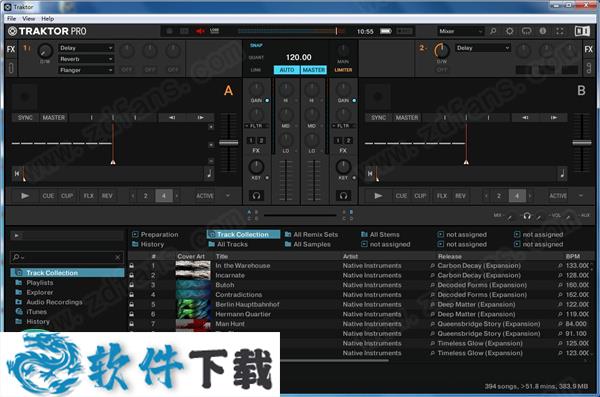Enable headphone cue for deck A channel

point(256,196)
